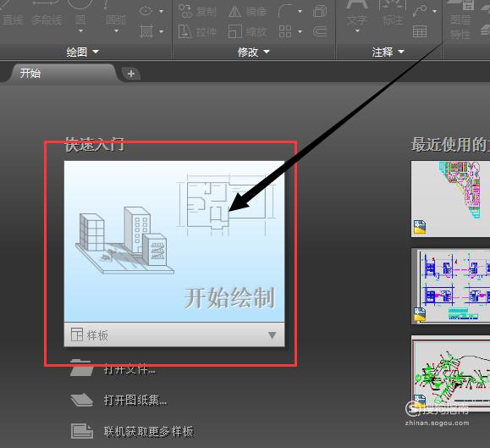Click the table insert icon

click(x=420, y=31)
